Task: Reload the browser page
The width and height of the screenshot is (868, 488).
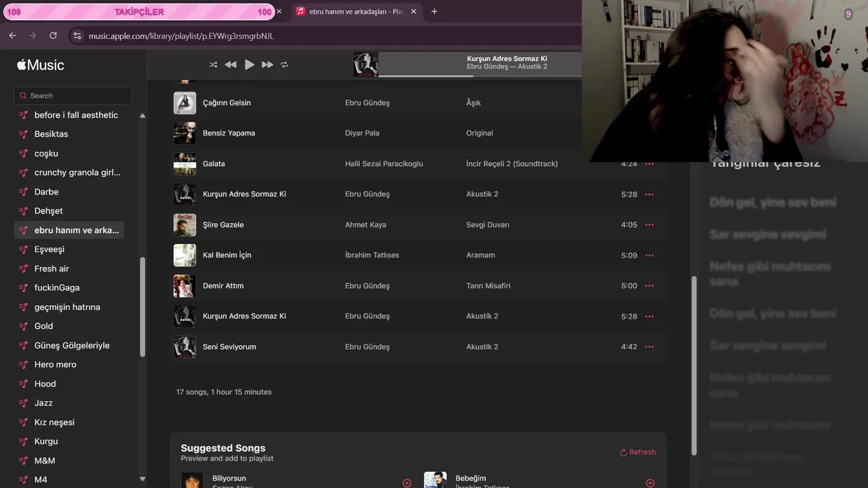Action: (x=53, y=35)
